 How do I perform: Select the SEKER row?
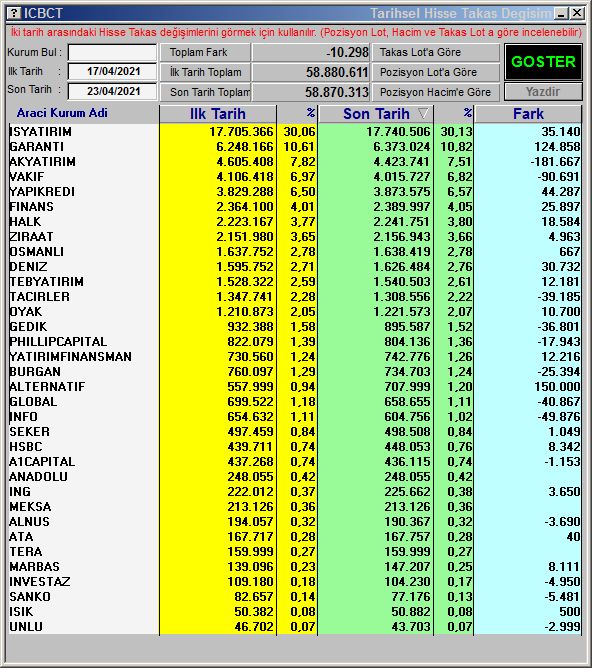(x=295, y=432)
